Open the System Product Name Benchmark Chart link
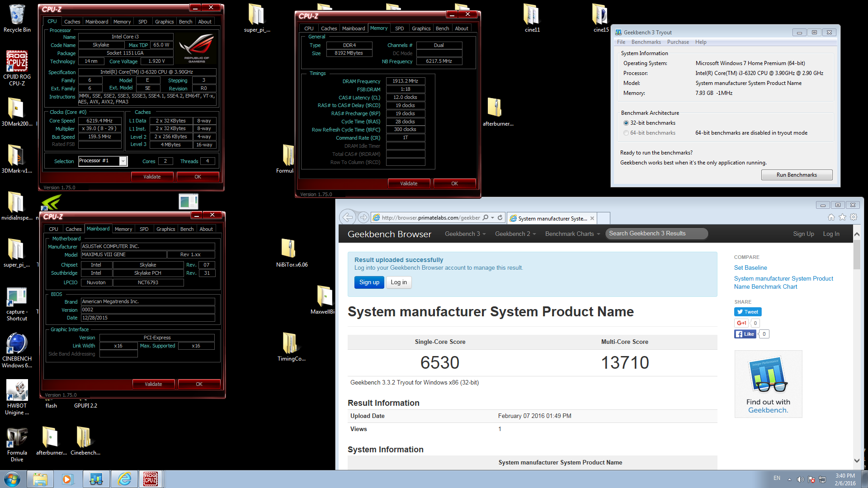 pos(783,283)
